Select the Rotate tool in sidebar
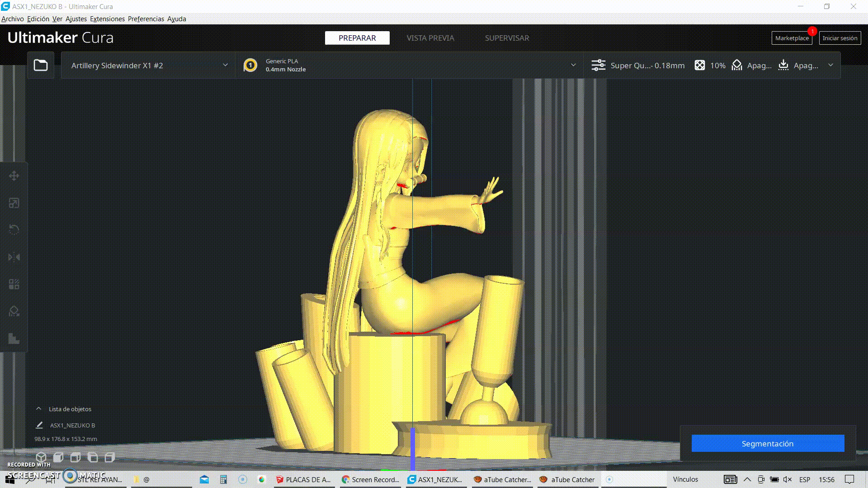The width and height of the screenshot is (868, 488). tap(14, 230)
